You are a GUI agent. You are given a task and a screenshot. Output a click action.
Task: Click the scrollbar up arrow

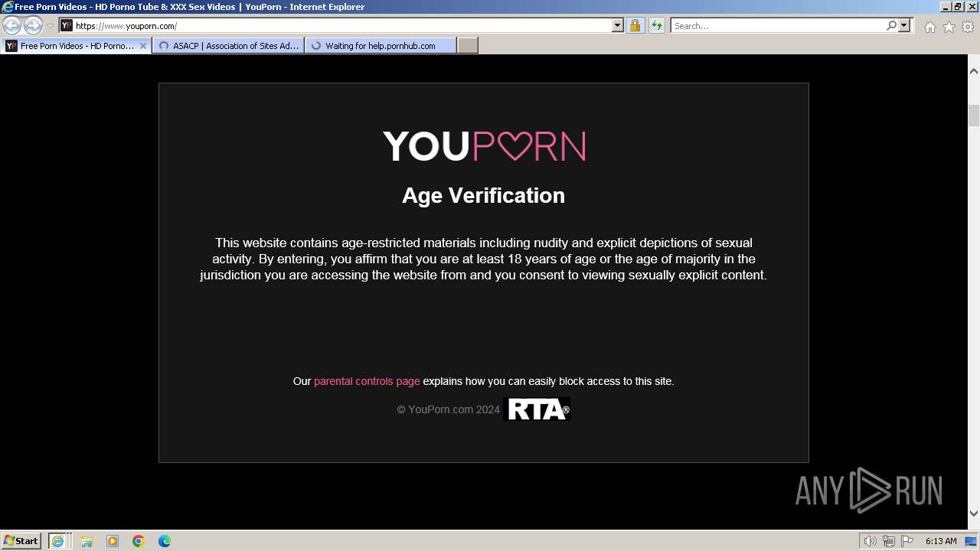974,71
